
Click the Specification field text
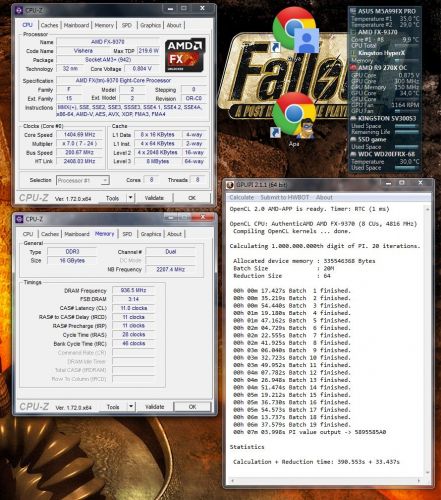(x=123, y=80)
